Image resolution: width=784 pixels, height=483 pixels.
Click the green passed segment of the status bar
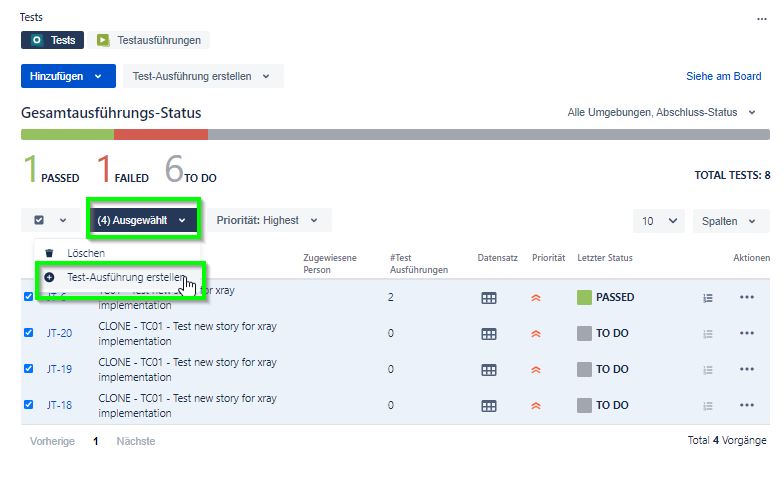pos(68,134)
